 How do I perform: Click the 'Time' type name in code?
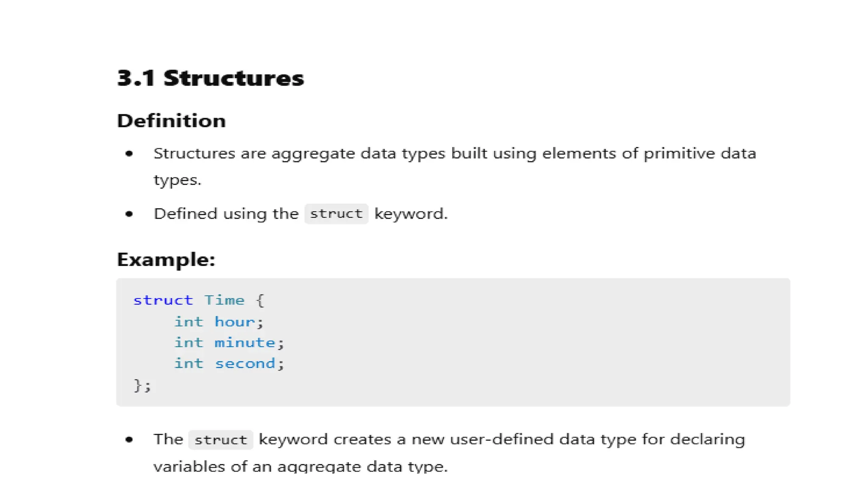[224, 300]
